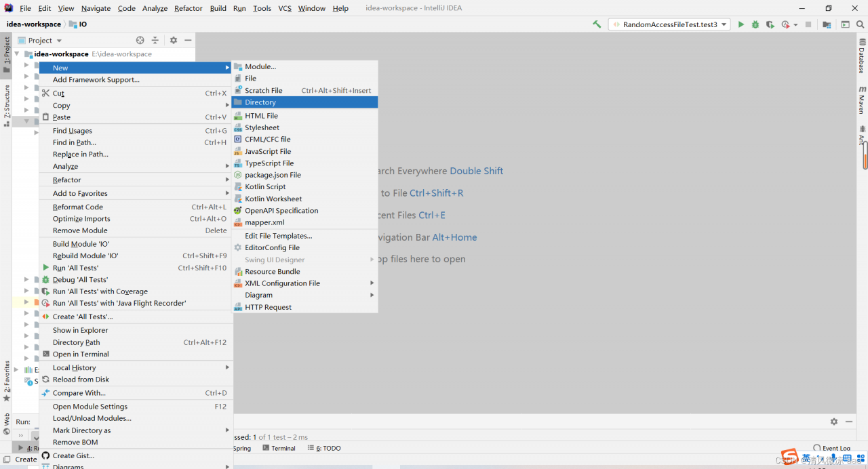This screenshot has height=469, width=868.
Task: Open the Refactor menu in menu bar
Action: [x=188, y=8]
